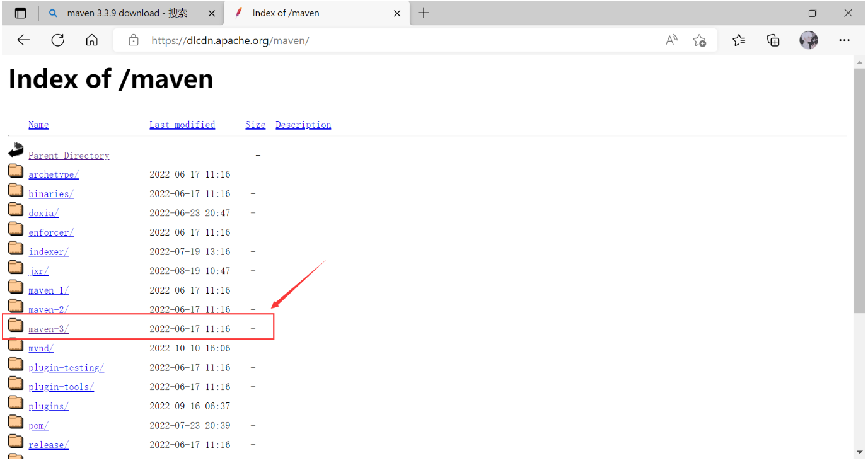Image resolution: width=868 pixels, height=468 pixels.
Task: Open the doxia/ directory link
Action: click(43, 213)
